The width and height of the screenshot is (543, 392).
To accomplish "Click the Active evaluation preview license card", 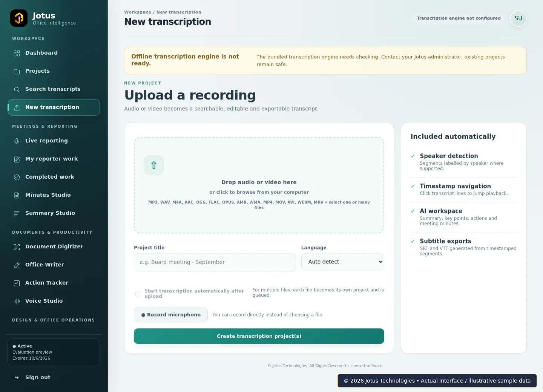I will click(x=54, y=352).
